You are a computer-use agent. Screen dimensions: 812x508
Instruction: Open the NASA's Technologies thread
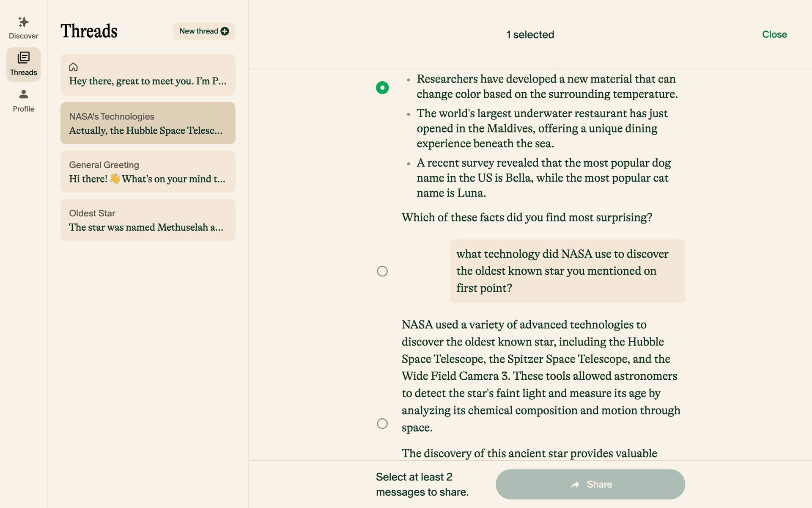click(x=148, y=123)
